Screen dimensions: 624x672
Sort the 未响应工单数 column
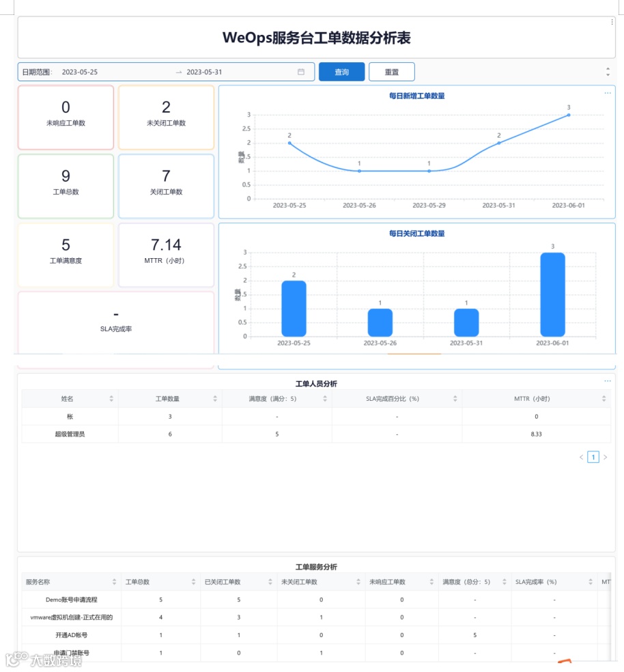click(431, 582)
